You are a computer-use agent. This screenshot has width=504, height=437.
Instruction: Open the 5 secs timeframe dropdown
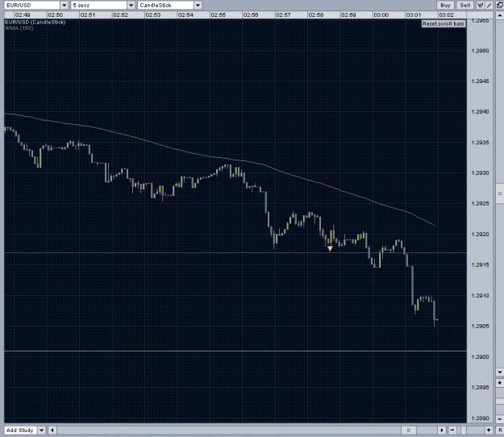[x=131, y=5]
